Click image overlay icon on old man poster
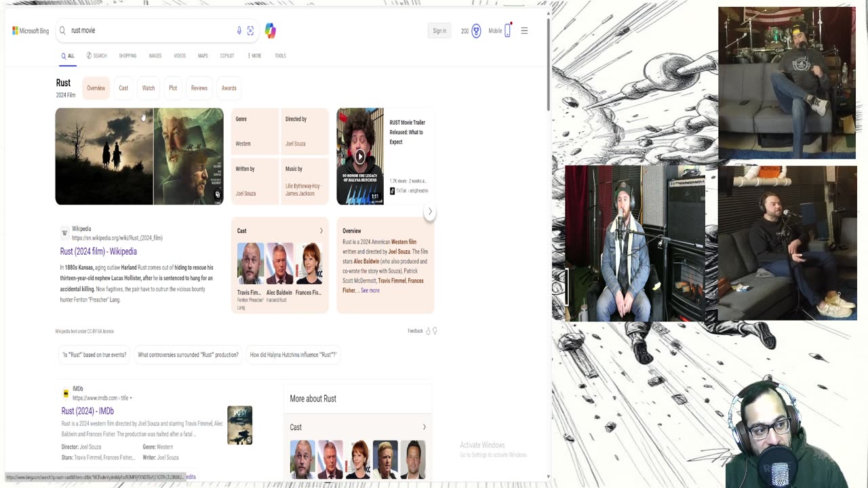This screenshot has width=868, height=488. pyautogui.click(x=217, y=195)
